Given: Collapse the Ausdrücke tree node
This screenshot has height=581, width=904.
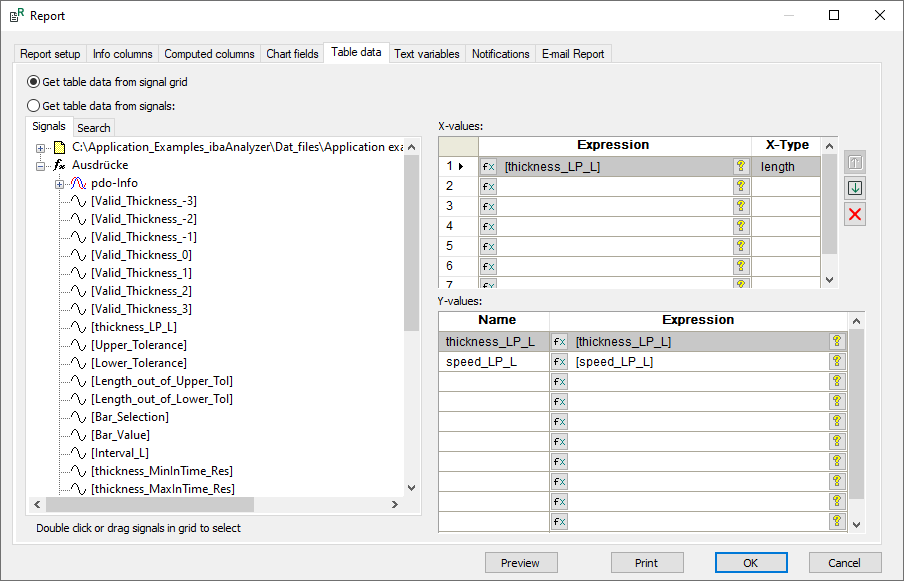Looking at the screenshot, I should 40,166.
